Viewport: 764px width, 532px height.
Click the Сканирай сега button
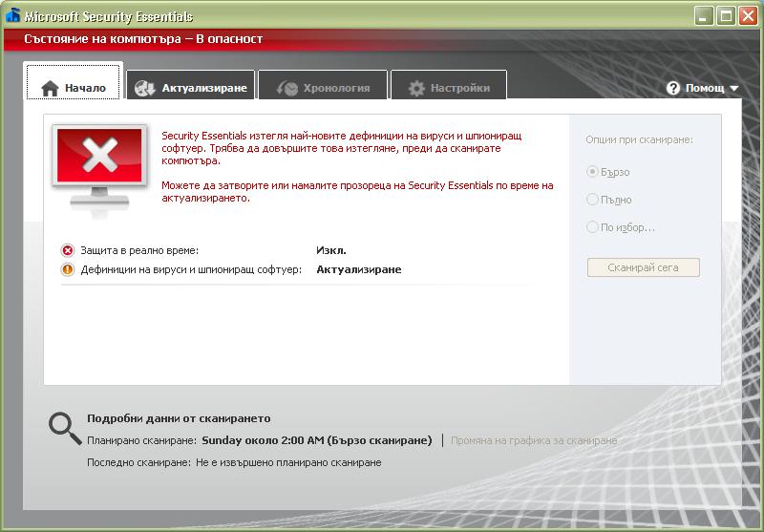(x=643, y=267)
